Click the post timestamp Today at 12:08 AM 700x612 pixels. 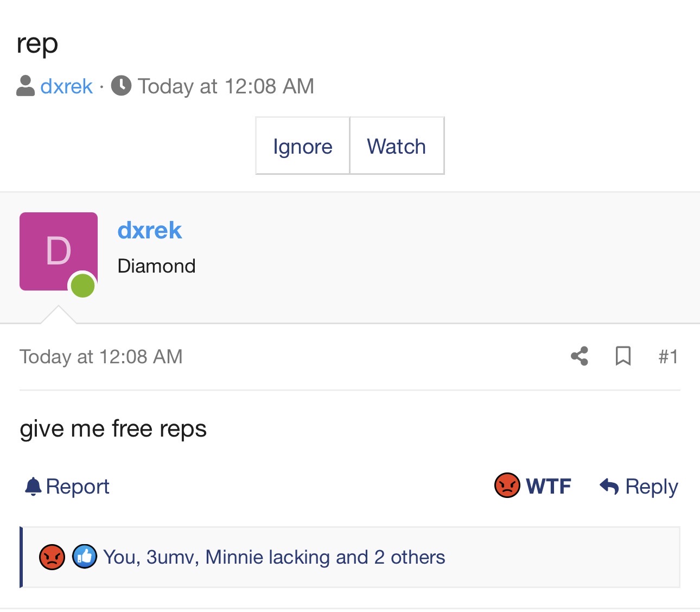pos(101,357)
